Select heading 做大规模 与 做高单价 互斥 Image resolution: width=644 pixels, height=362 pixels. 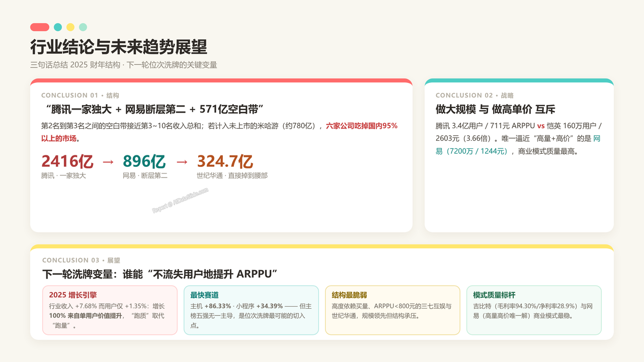495,109
